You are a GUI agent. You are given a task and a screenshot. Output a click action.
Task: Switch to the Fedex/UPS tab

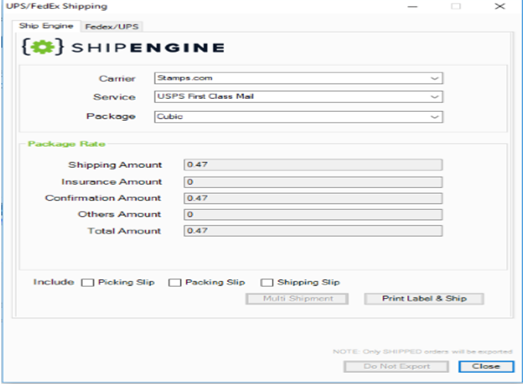(112, 26)
